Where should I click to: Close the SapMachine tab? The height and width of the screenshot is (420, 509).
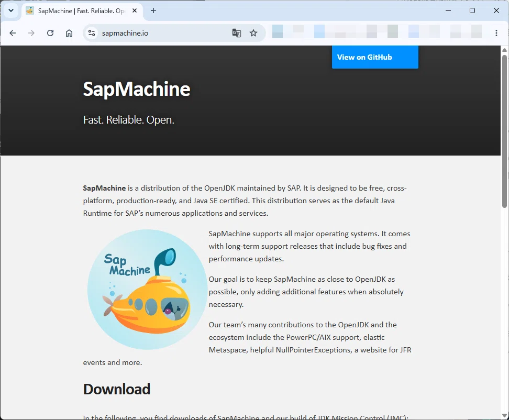pyautogui.click(x=135, y=10)
